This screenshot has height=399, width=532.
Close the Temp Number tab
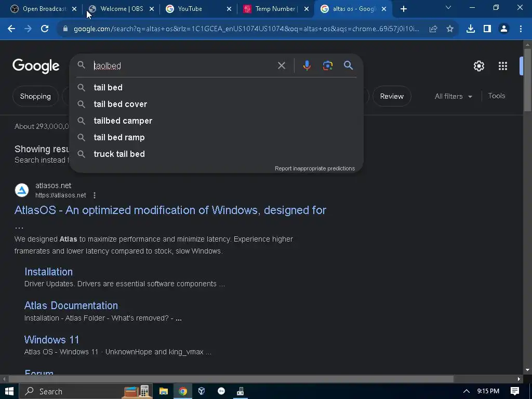click(x=307, y=9)
